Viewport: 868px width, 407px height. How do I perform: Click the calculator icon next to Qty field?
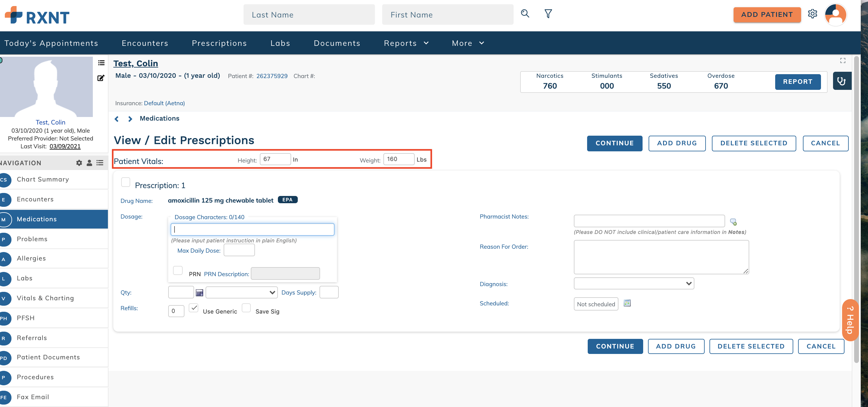pos(199,292)
